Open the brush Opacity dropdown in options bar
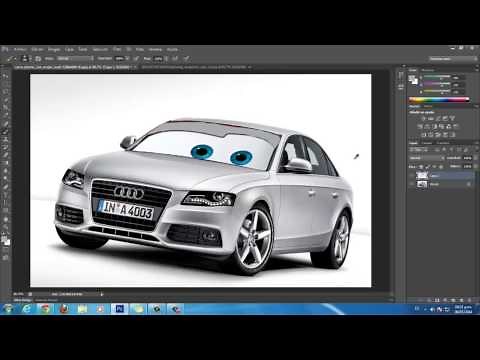Image resolution: width=480 pixels, height=360 pixels. pos(127,58)
